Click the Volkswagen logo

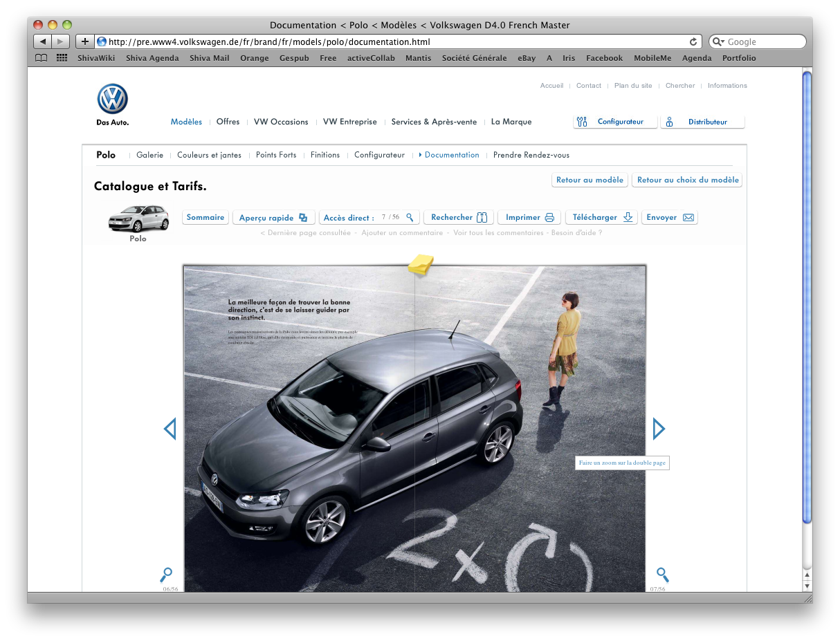(113, 99)
